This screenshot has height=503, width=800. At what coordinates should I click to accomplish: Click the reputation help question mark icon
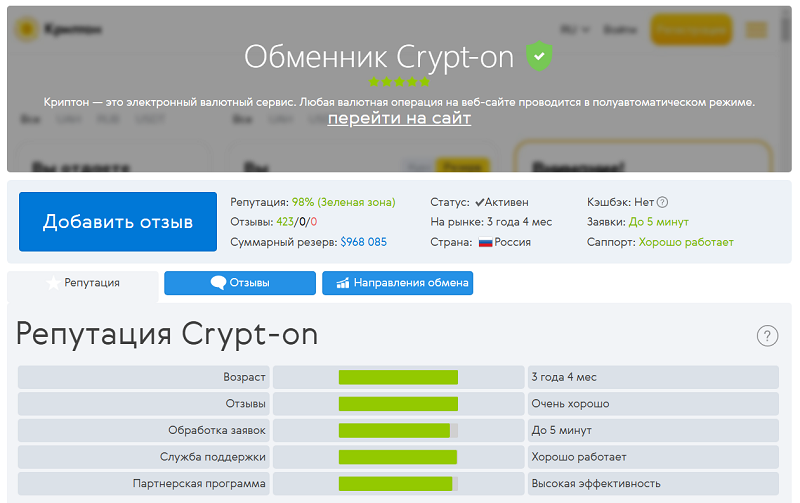click(767, 336)
